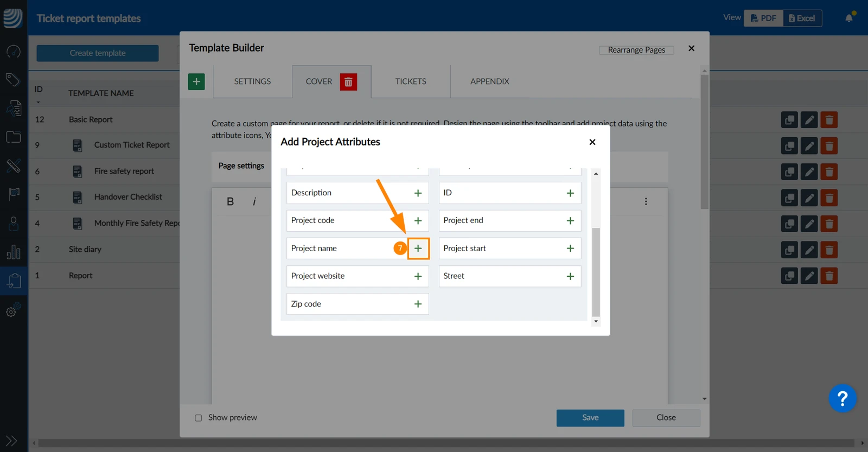Viewport: 868px width, 452px height.
Task: Click the TEMPLATE NAME column header
Action: 101,93
